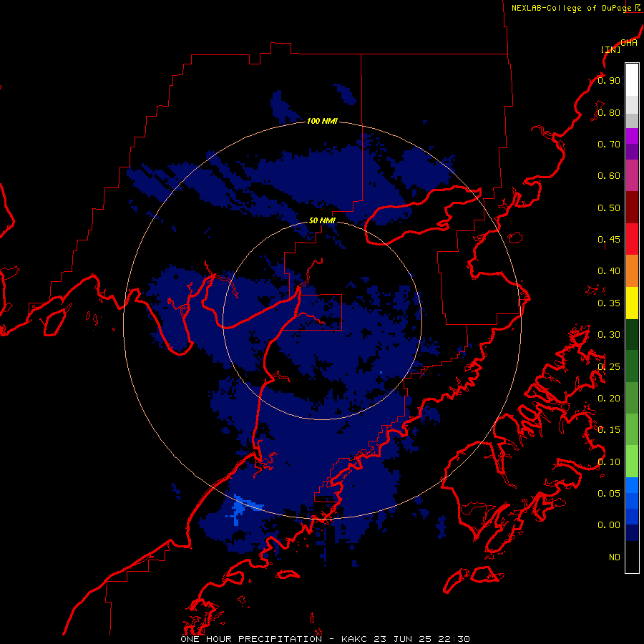The image size is (644, 644).
Task: Pick the black ND swatch in legend
Action: (632, 557)
